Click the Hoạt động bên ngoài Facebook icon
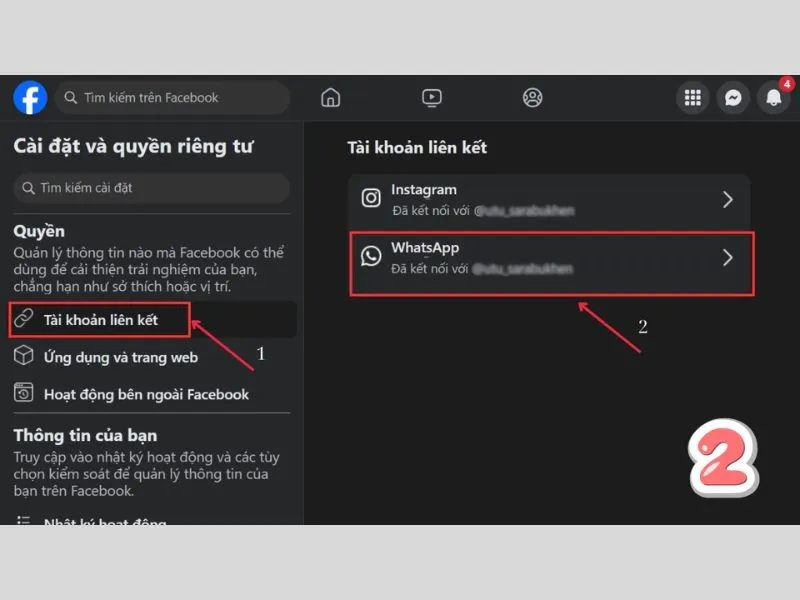Image resolution: width=800 pixels, height=600 pixels. [23, 392]
